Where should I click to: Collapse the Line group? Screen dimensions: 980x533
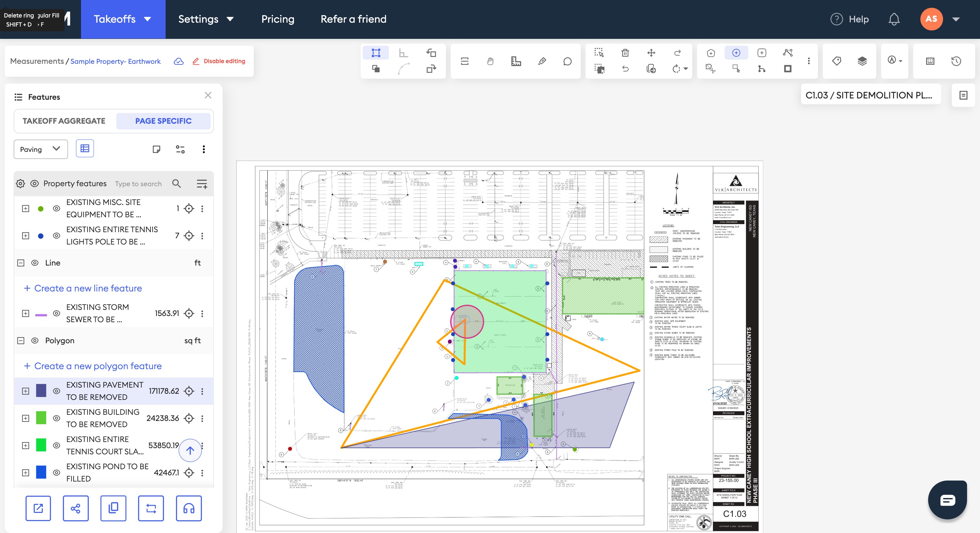[x=21, y=263]
